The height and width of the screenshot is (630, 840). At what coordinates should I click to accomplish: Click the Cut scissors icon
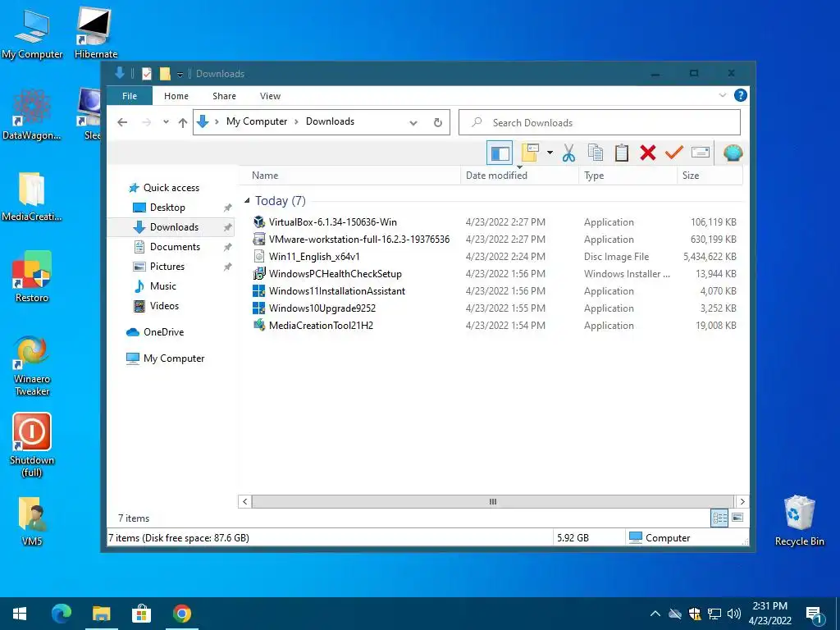tap(569, 153)
